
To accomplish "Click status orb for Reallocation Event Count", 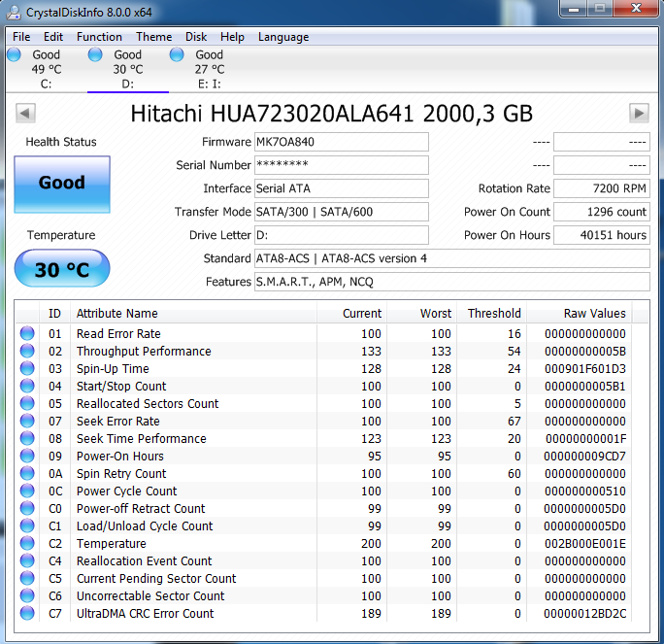I will click(x=27, y=560).
